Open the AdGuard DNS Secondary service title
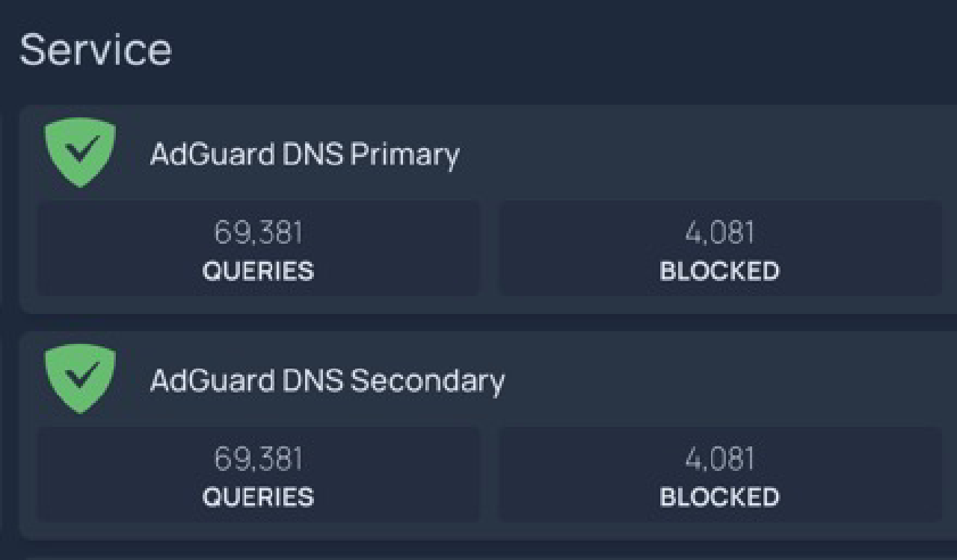The image size is (957, 560). pyautogui.click(x=327, y=381)
